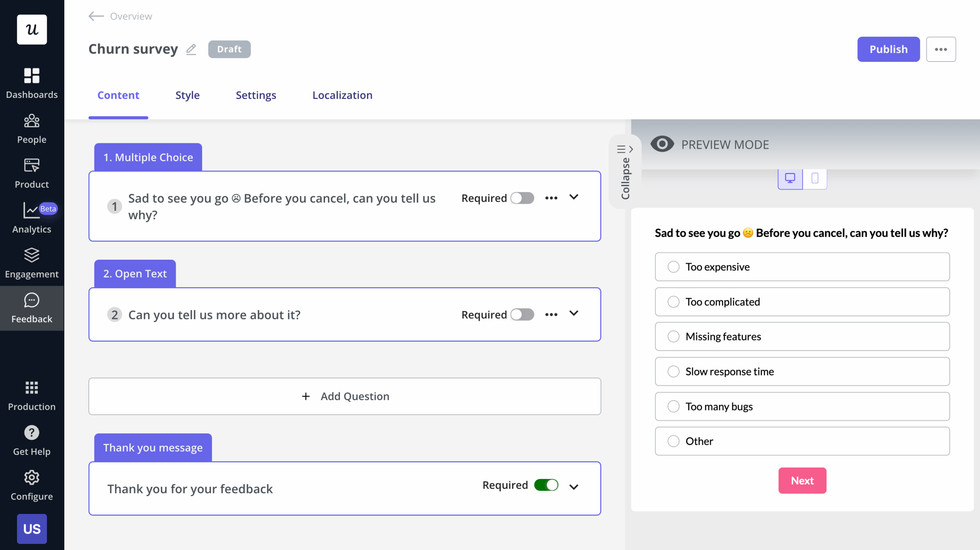Expand question 1 with its chevron

pos(574,197)
